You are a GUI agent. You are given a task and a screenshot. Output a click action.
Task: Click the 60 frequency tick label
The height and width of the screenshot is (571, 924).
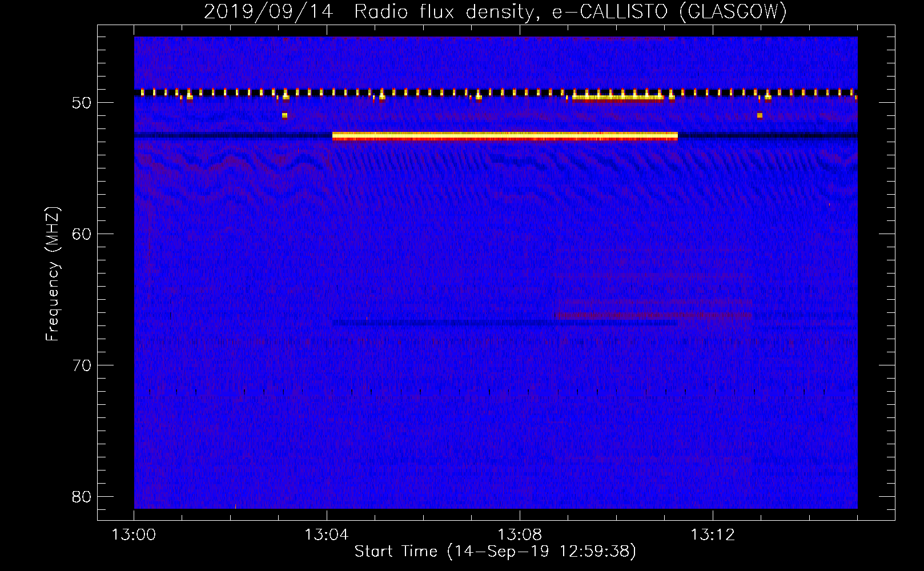coord(82,234)
